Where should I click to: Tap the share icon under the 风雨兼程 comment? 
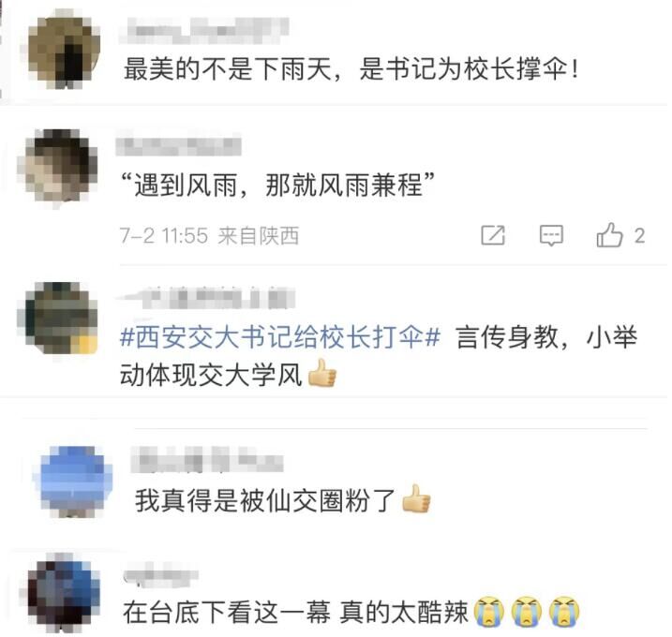[x=493, y=235]
